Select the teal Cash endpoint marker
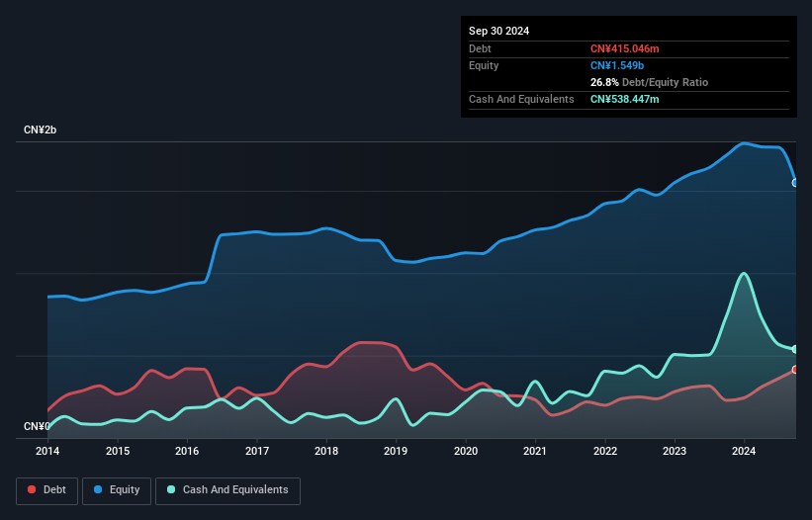Screen dimensions: 812x520 tap(795, 349)
